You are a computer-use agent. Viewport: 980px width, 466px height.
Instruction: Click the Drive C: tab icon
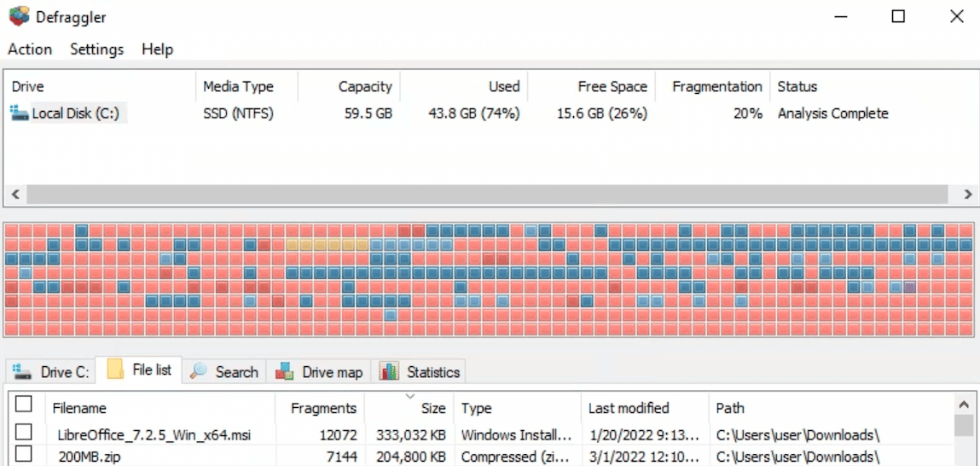pos(22,372)
